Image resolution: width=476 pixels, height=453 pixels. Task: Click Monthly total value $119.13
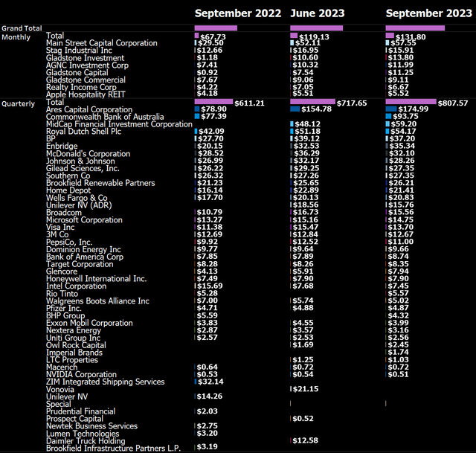(314, 36)
